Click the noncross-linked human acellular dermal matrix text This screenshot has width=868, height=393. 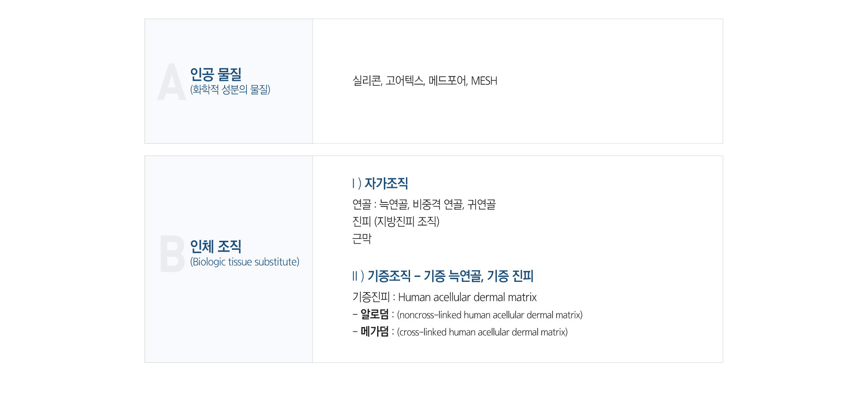click(490, 315)
